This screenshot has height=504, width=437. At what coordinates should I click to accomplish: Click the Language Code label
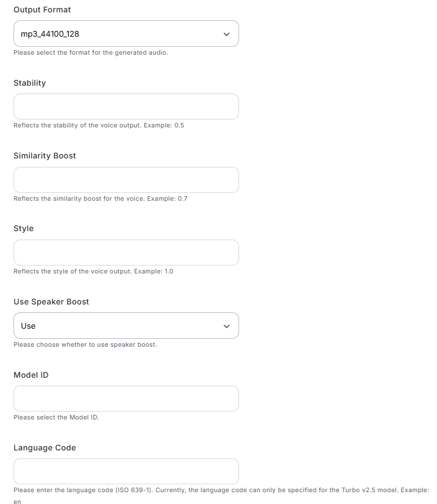point(45,448)
